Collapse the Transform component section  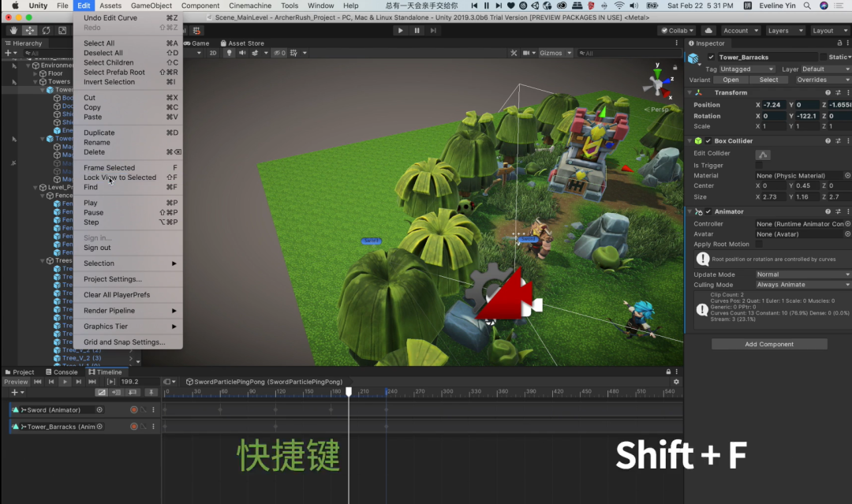point(689,92)
